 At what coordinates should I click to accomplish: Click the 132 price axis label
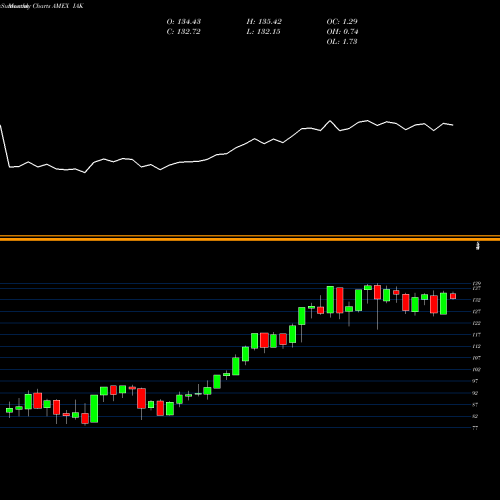point(477,300)
